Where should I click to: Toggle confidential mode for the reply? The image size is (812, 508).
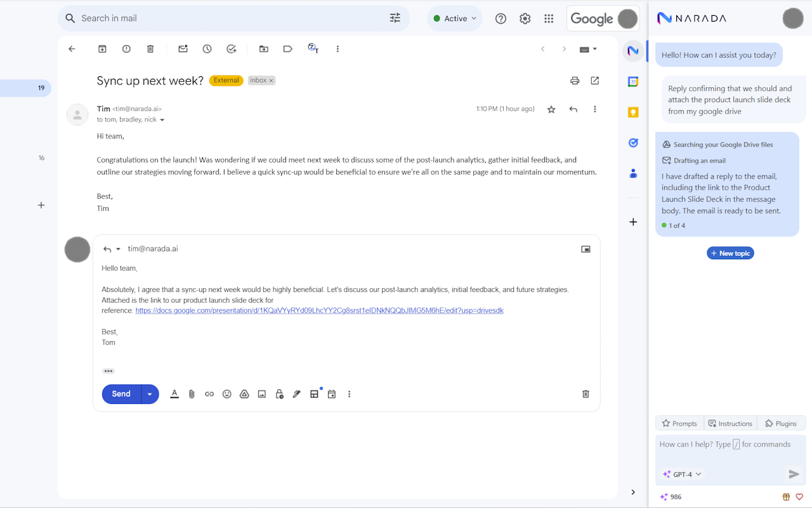click(x=279, y=394)
